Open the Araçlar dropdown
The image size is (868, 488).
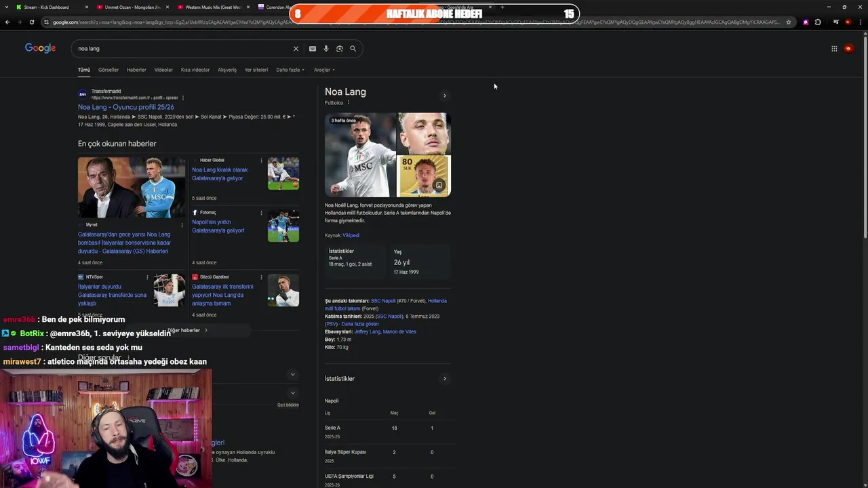coord(324,70)
